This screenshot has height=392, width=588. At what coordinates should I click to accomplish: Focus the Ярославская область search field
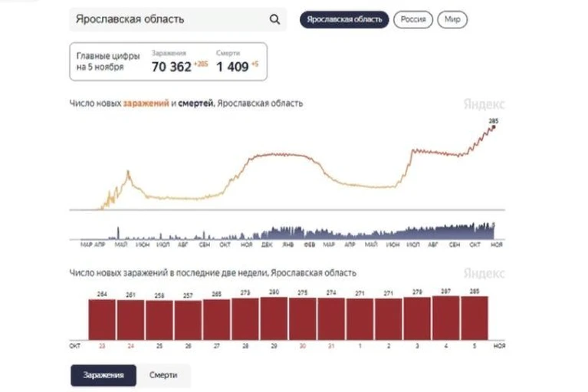click(x=178, y=19)
